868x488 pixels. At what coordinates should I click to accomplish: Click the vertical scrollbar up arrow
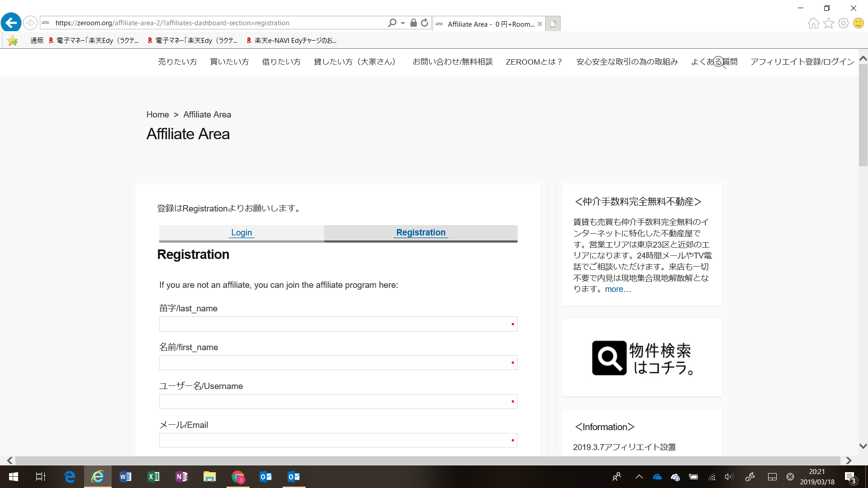pos(863,58)
